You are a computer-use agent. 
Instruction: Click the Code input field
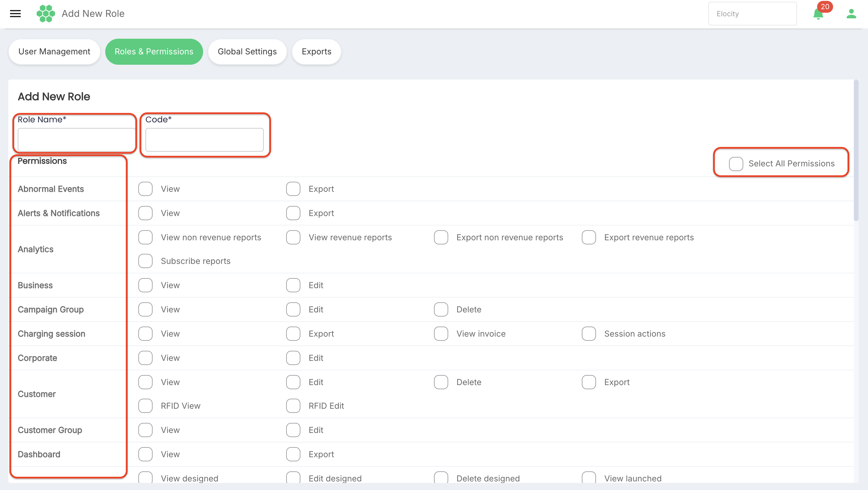click(205, 139)
